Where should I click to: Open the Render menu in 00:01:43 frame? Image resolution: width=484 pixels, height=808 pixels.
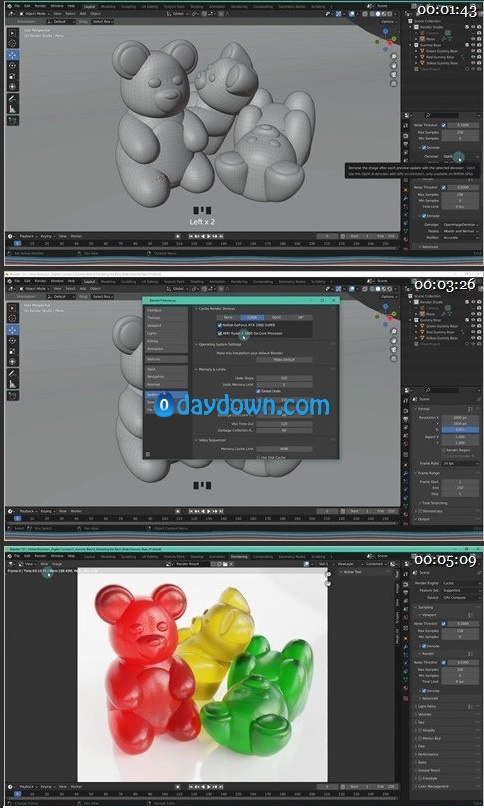click(40, 6)
